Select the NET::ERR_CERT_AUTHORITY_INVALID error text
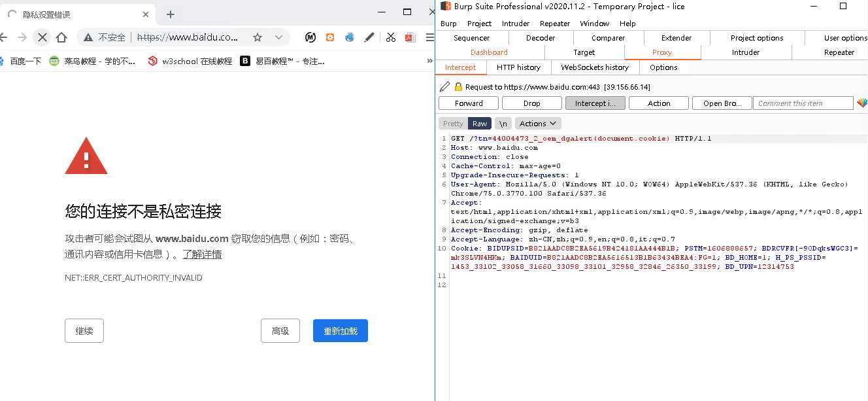 pos(133,278)
